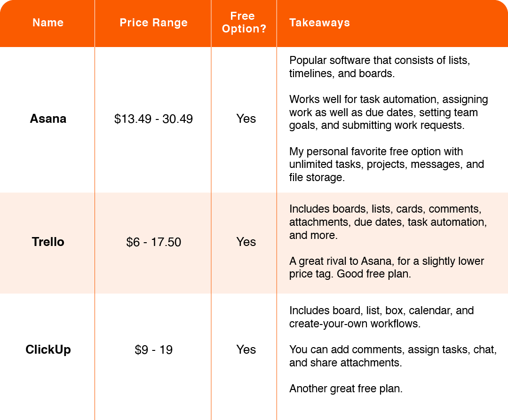Image resolution: width=508 pixels, height=420 pixels.
Task: Click the Yes free option for Trello
Action: coord(246,242)
